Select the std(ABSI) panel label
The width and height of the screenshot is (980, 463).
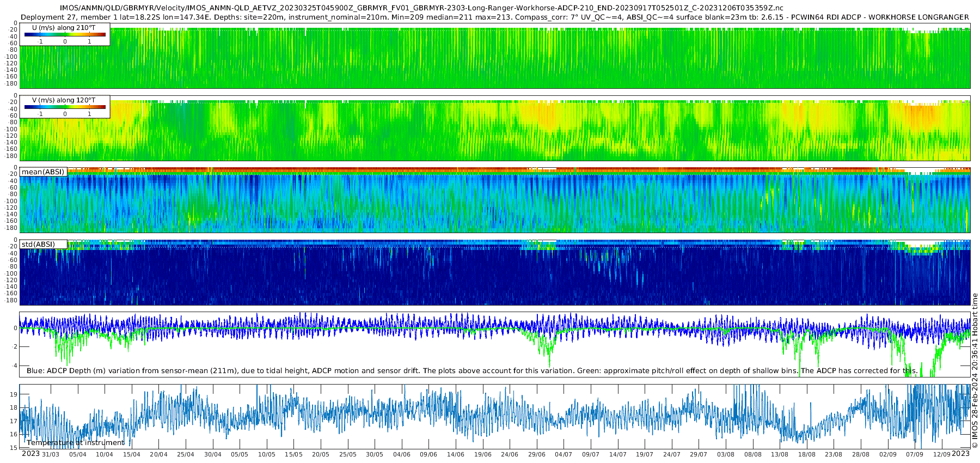tap(38, 244)
